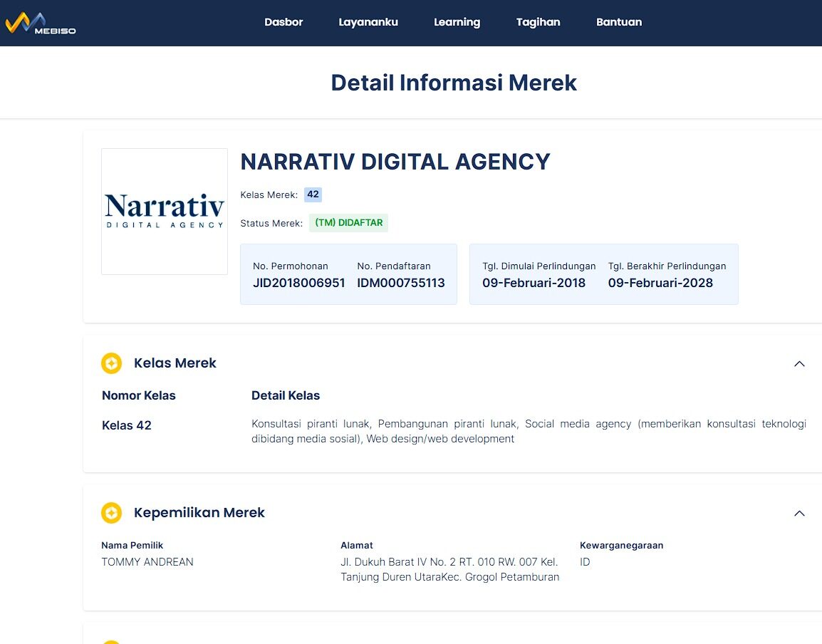
Task: Click the Kepemilikan Merek section title
Action: pyautogui.click(x=199, y=512)
